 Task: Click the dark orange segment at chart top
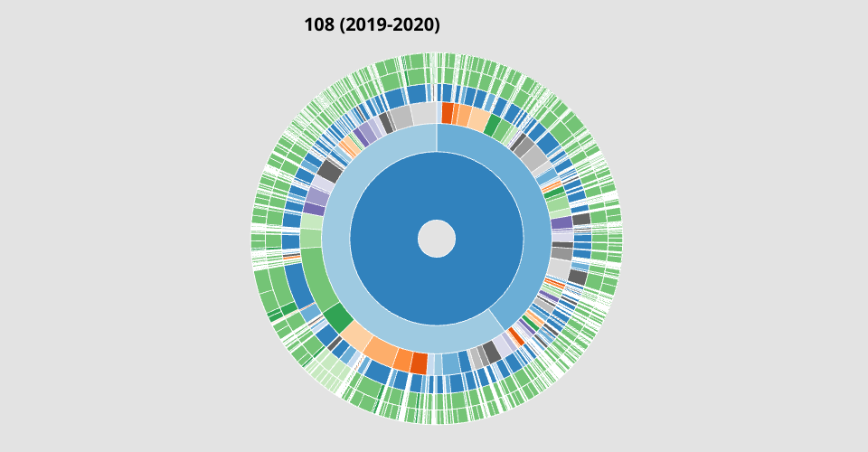pos(448,113)
